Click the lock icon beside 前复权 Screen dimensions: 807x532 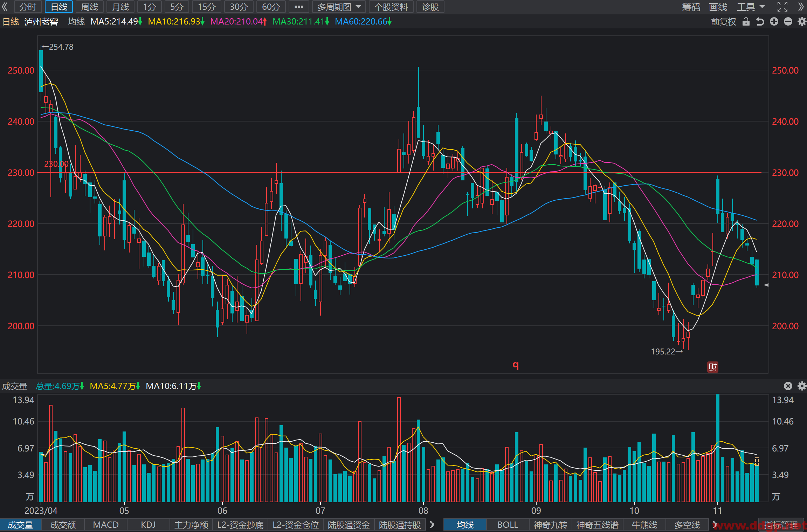(x=746, y=22)
